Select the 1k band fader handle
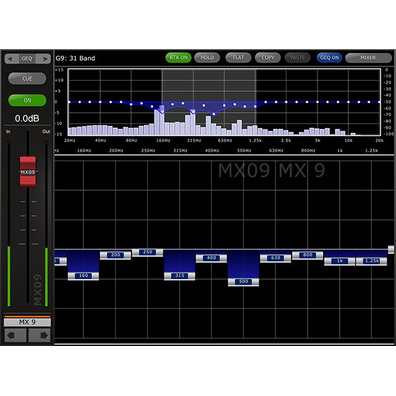 [x=340, y=261]
